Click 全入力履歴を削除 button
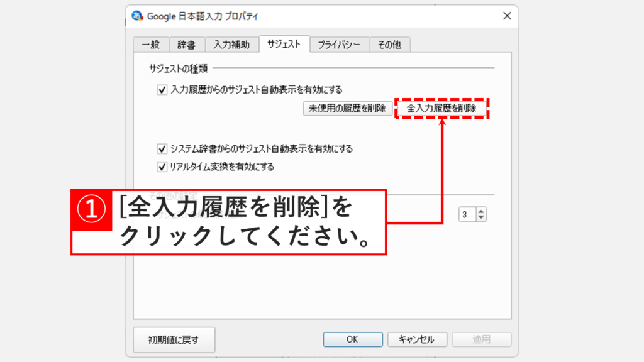 click(441, 108)
